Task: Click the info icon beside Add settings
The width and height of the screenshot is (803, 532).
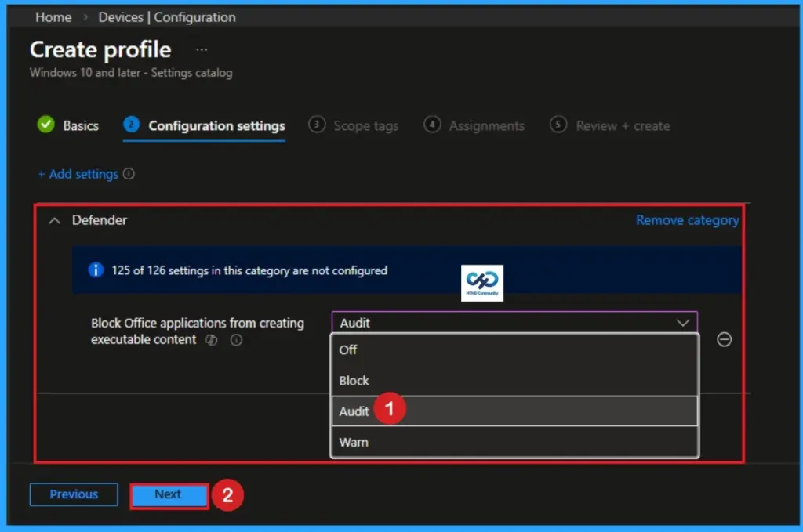Action: click(129, 174)
